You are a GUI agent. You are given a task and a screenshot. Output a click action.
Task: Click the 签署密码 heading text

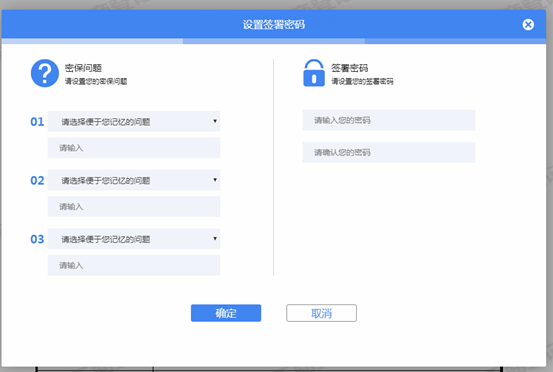(350, 68)
